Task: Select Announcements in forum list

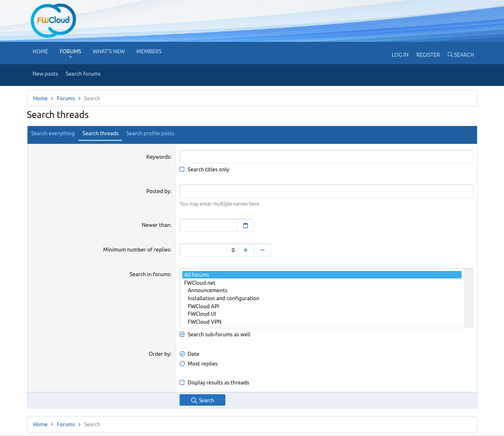Action: click(x=322, y=290)
